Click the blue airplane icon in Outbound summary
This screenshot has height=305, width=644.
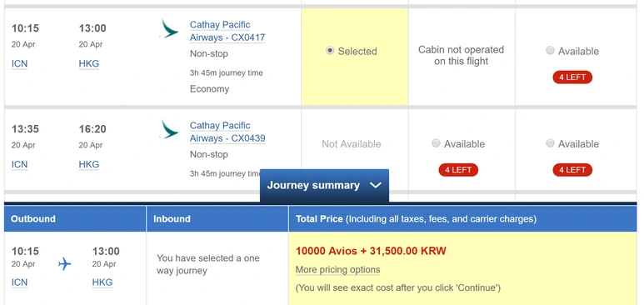pyautogui.click(x=64, y=263)
